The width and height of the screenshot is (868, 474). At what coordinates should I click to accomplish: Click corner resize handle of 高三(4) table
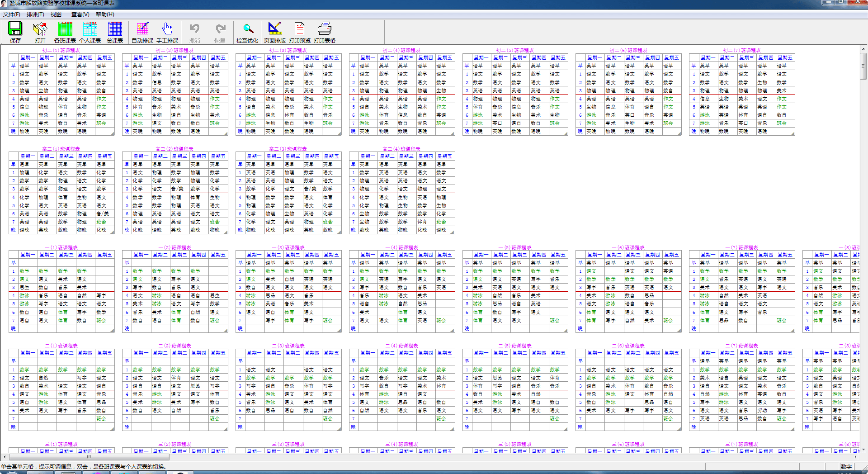pyautogui.click(x=453, y=232)
